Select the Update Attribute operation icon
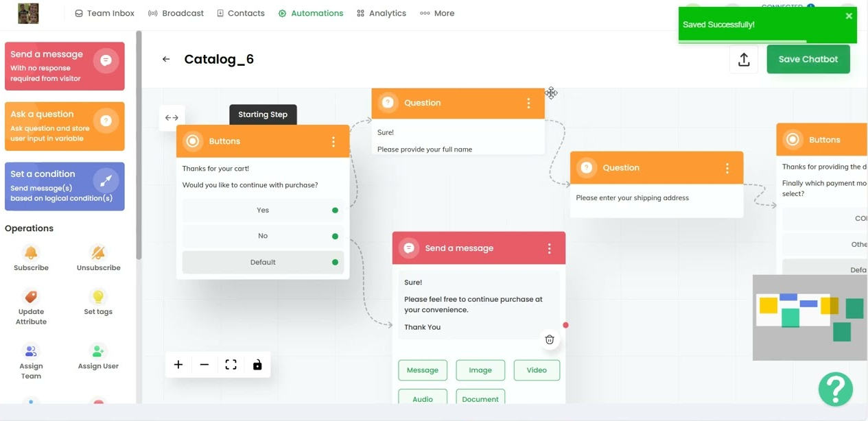868x421 pixels. click(31, 296)
